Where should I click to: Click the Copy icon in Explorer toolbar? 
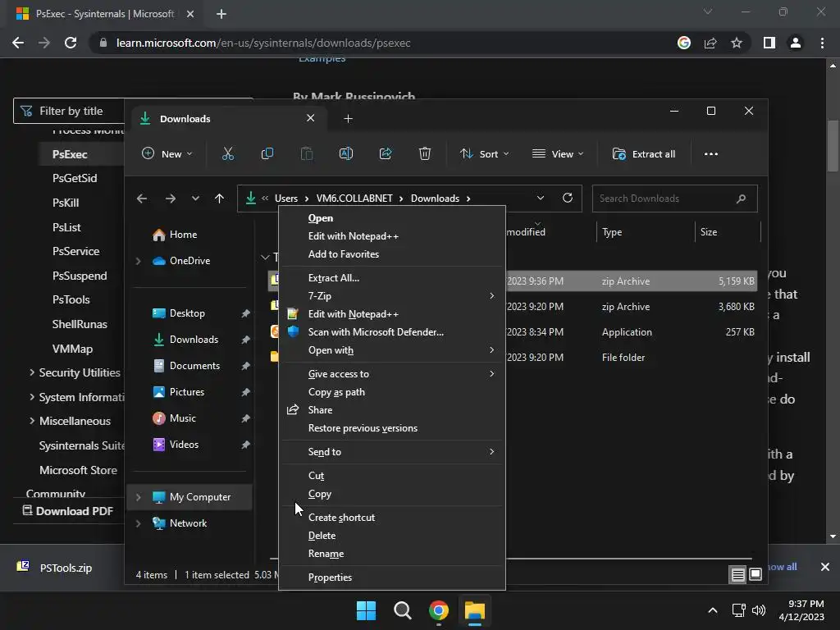(x=267, y=153)
